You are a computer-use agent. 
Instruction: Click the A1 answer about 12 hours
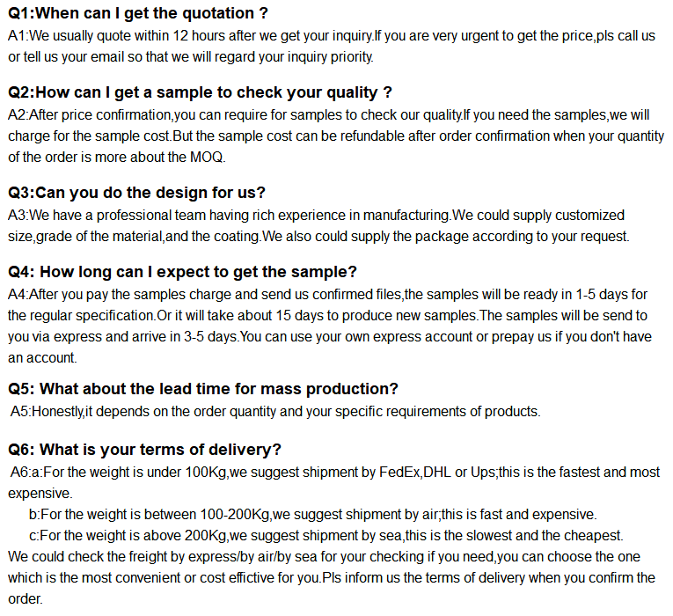(x=332, y=46)
